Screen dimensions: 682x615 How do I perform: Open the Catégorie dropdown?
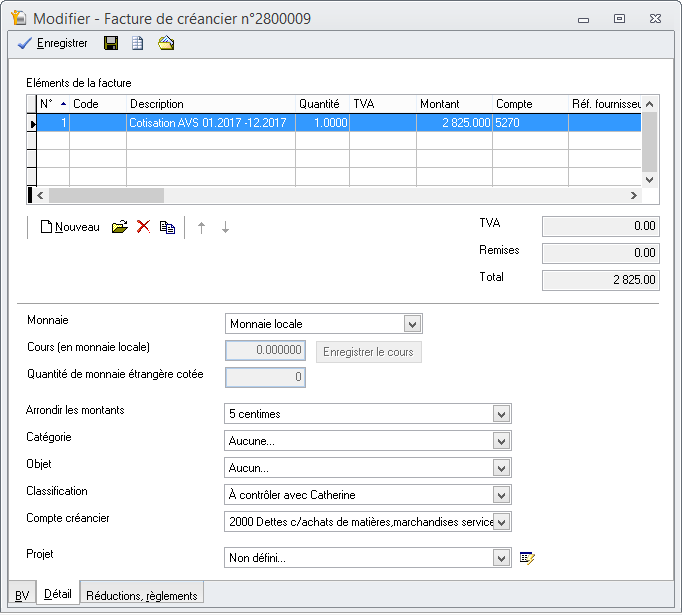[x=501, y=441]
